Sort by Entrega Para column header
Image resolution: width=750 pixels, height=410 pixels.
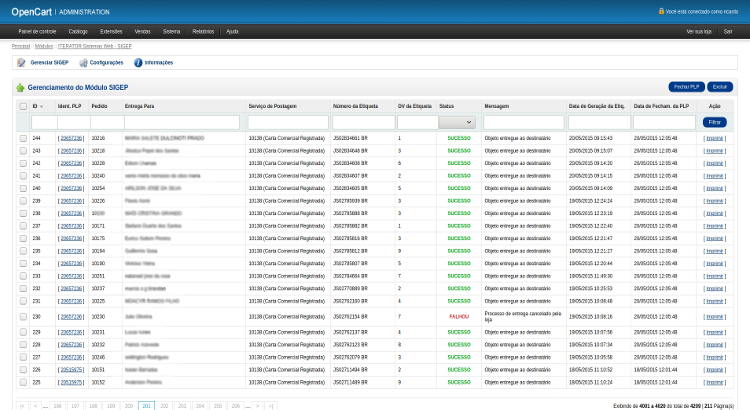[x=139, y=106]
